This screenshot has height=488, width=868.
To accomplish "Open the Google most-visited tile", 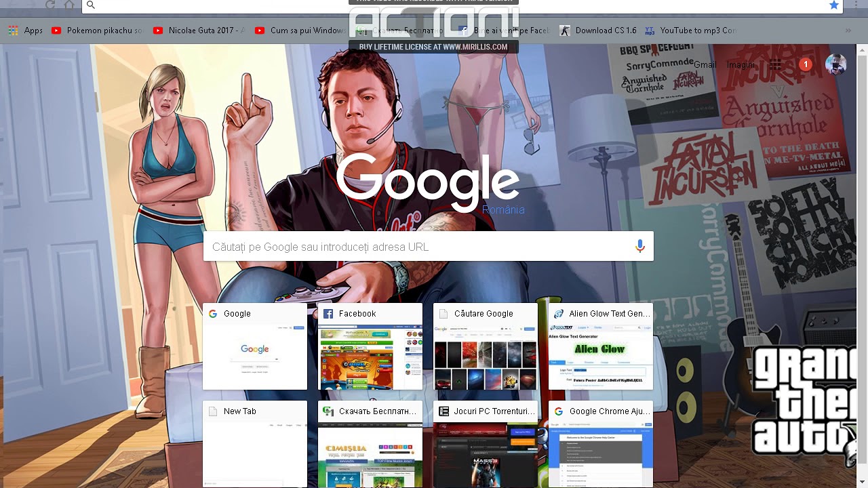I will 255,346.
